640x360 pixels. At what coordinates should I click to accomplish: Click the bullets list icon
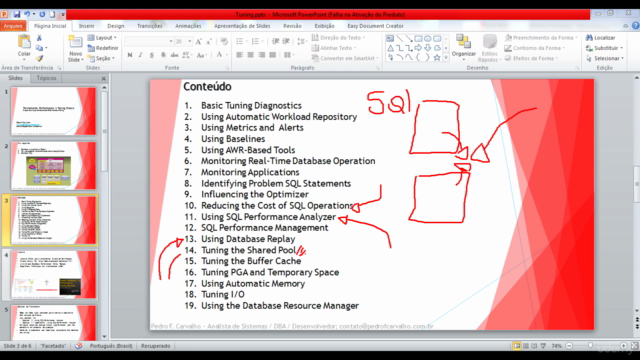click(240, 41)
